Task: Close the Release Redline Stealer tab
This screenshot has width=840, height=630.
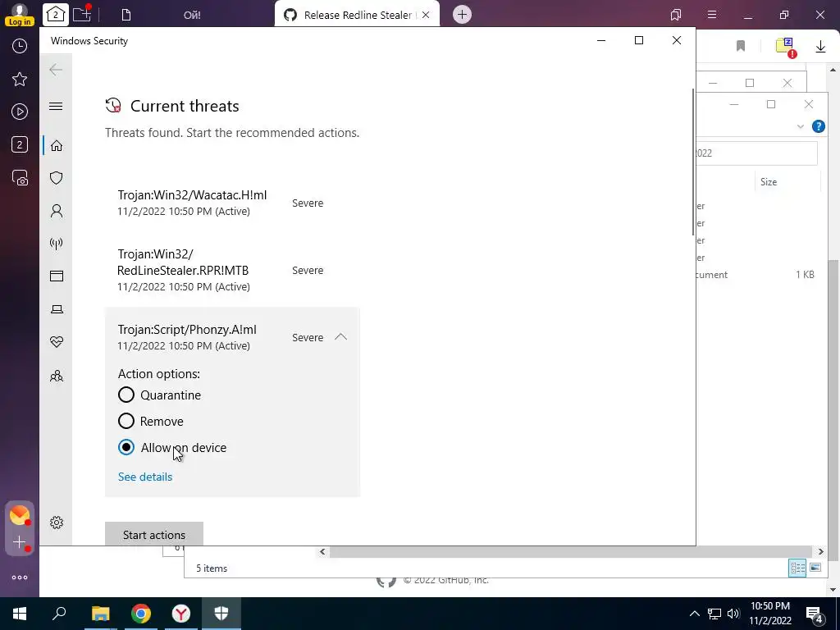Action: (x=426, y=15)
